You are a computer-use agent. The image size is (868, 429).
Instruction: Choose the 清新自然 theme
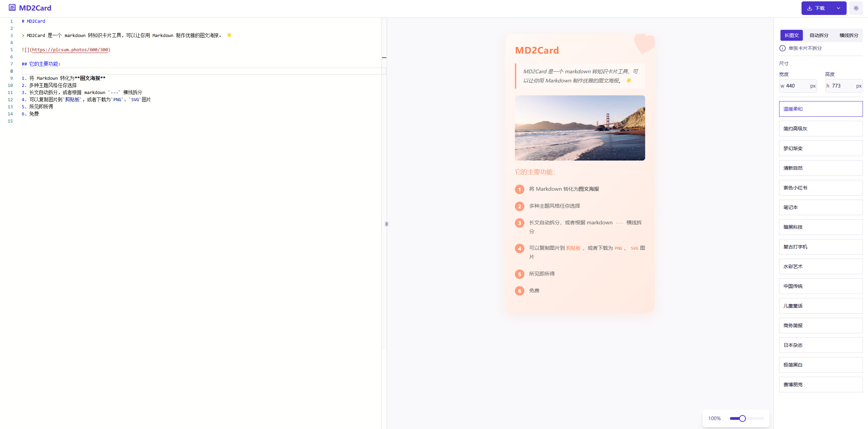click(821, 168)
